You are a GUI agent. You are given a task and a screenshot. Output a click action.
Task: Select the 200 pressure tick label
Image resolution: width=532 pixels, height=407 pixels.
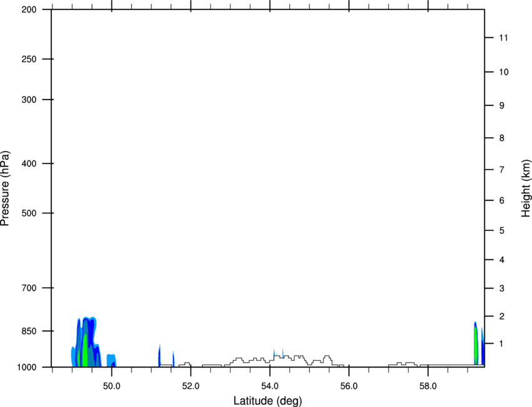(29, 9)
